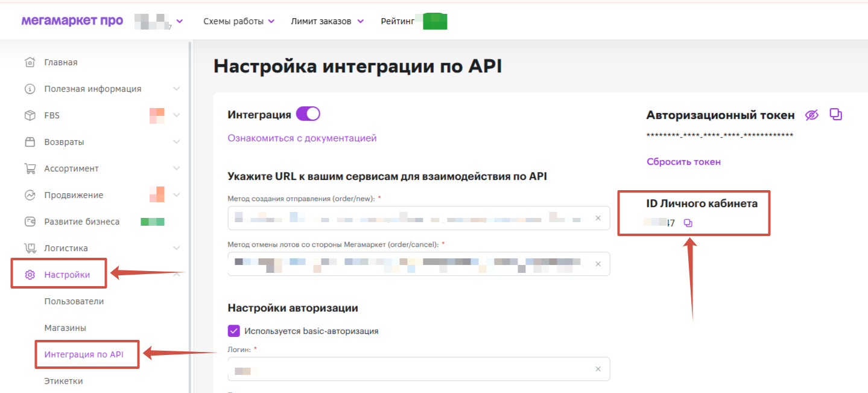
Task: Copy the ID Личного кабинета
Action: pos(688,223)
